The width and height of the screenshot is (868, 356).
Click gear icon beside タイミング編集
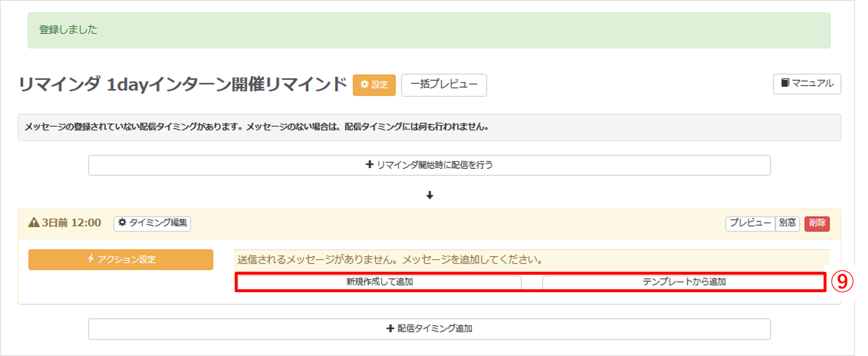coord(122,223)
